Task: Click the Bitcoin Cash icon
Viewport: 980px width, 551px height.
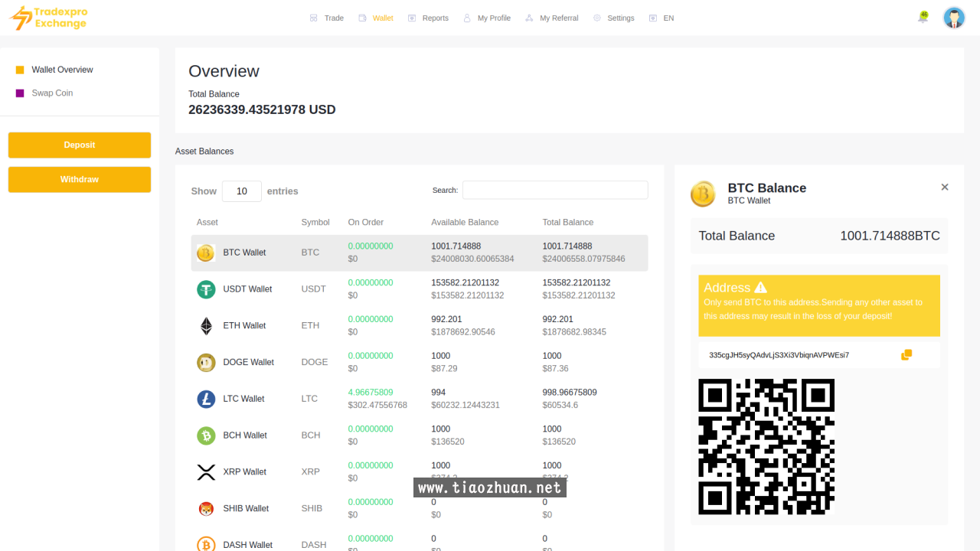Action: point(206,435)
